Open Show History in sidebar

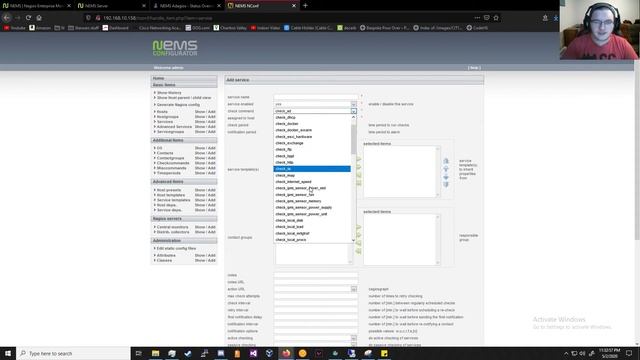pyautogui.click(x=169, y=93)
